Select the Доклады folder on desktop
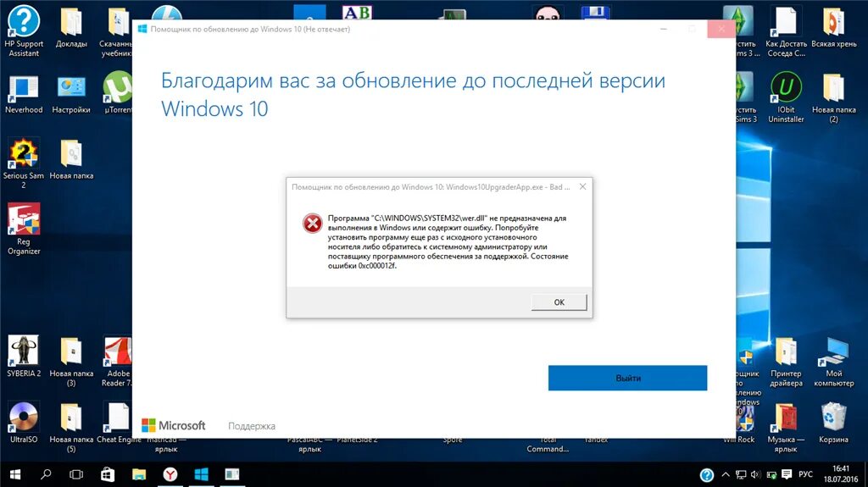 pos(71,28)
